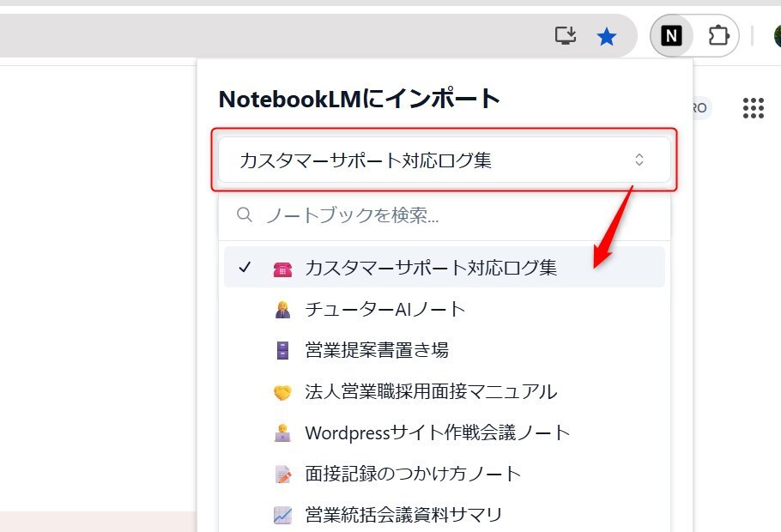The image size is (781, 532).
Task: Select カスタマーサポート対応ログ集 in the list
Action: tap(445, 268)
